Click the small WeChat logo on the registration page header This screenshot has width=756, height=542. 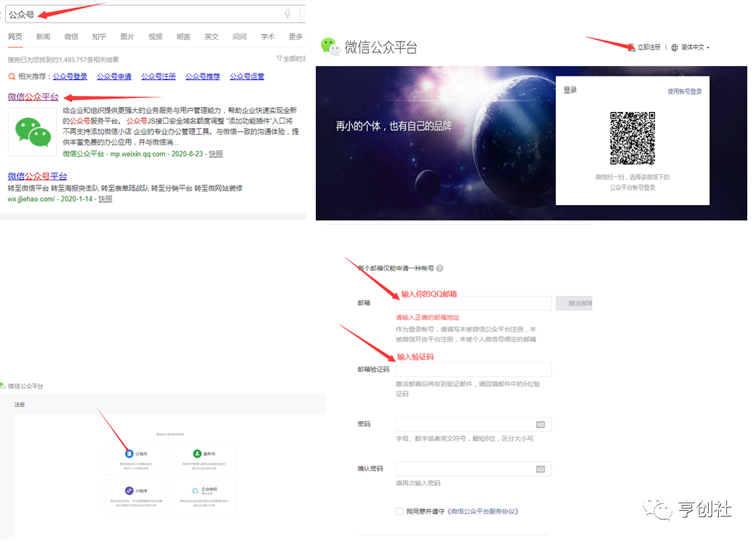(x=3, y=386)
